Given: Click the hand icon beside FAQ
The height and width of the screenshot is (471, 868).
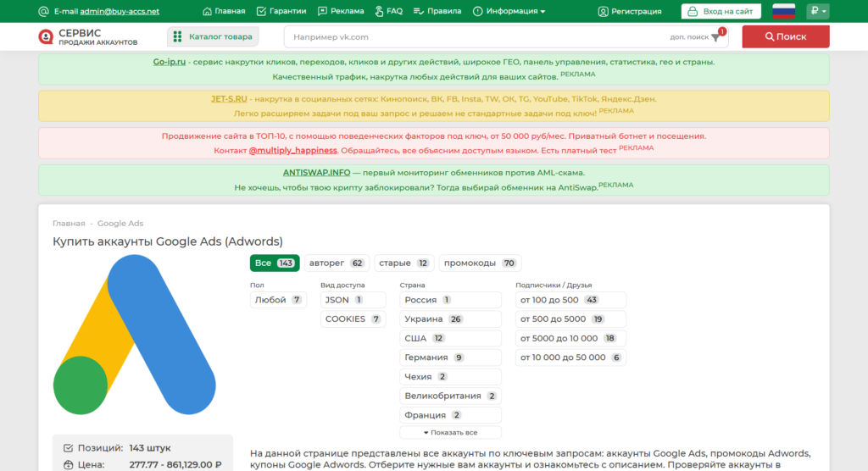Looking at the screenshot, I should click(379, 11).
